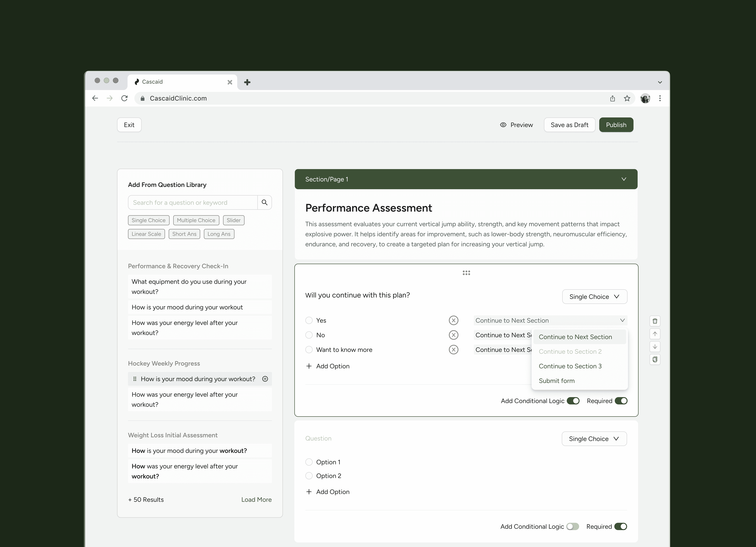Click the plus icon beside the Hockey mood question
Viewport: 756px width, 547px height.
pyautogui.click(x=265, y=379)
